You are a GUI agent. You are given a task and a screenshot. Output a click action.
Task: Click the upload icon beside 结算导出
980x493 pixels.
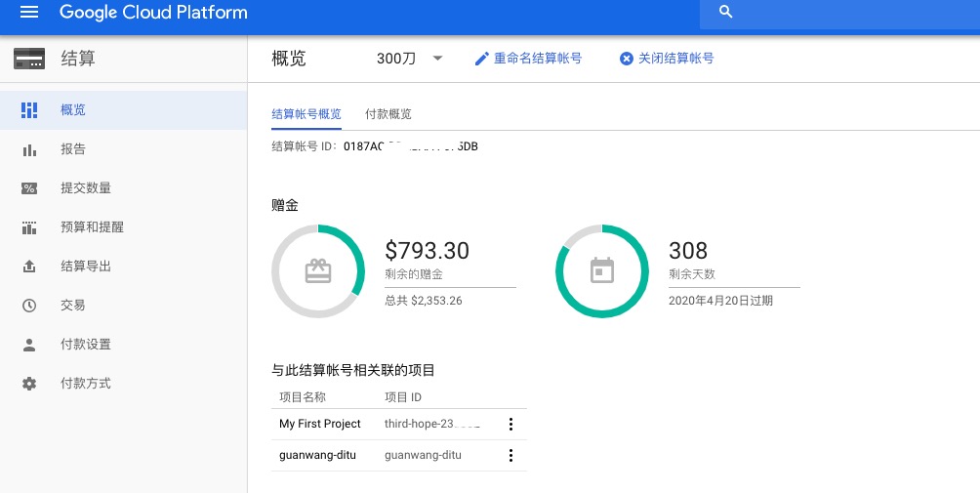click(x=29, y=267)
